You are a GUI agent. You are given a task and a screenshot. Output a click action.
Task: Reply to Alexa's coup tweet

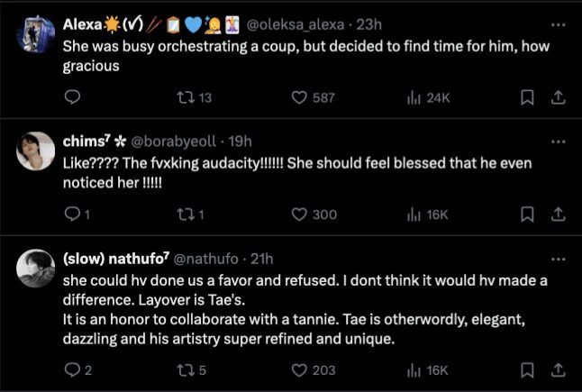click(74, 97)
